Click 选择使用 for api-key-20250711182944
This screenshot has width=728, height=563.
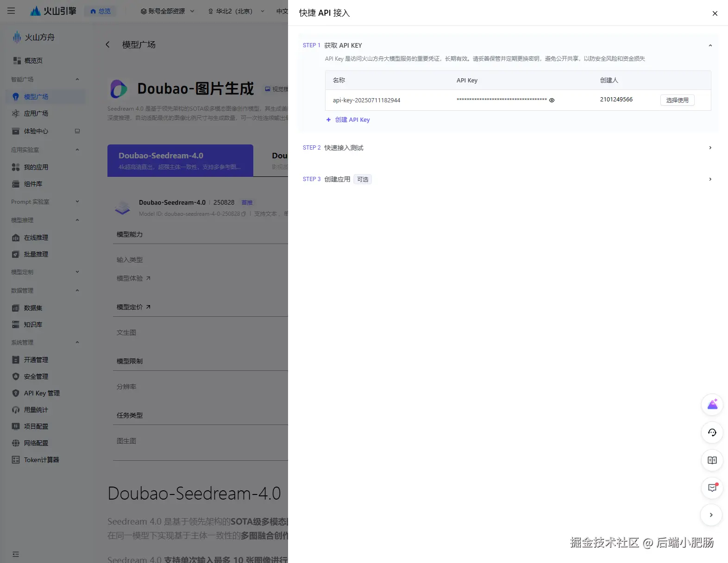677,100
